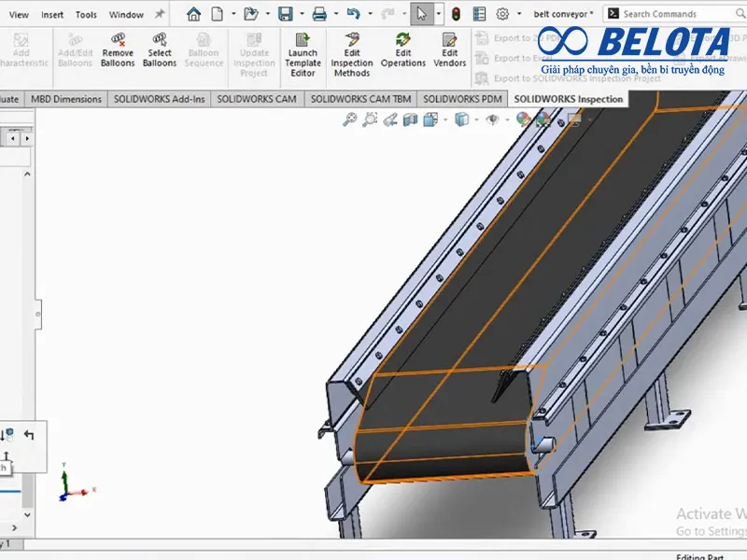Screen dimensions: 747x560
Task: Expand the Display Style dropdown arrow
Action: click(x=477, y=119)
